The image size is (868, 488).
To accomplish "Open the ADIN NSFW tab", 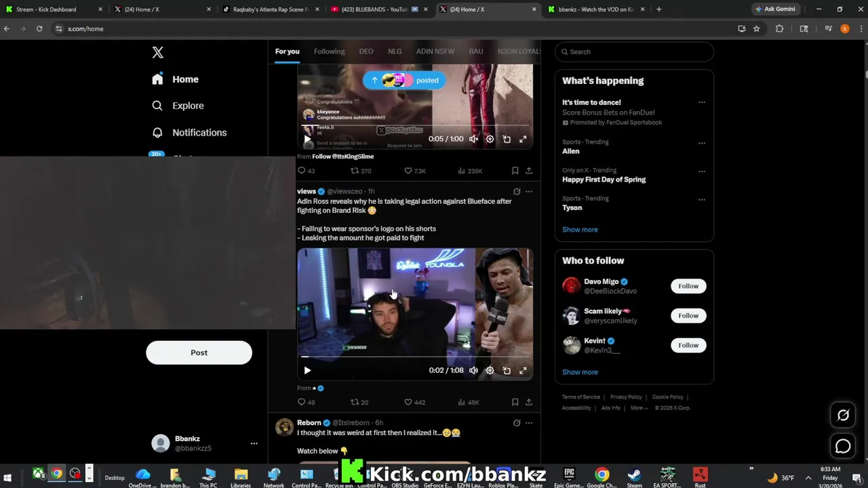I will pyautogui.click(x=435, y=52).
